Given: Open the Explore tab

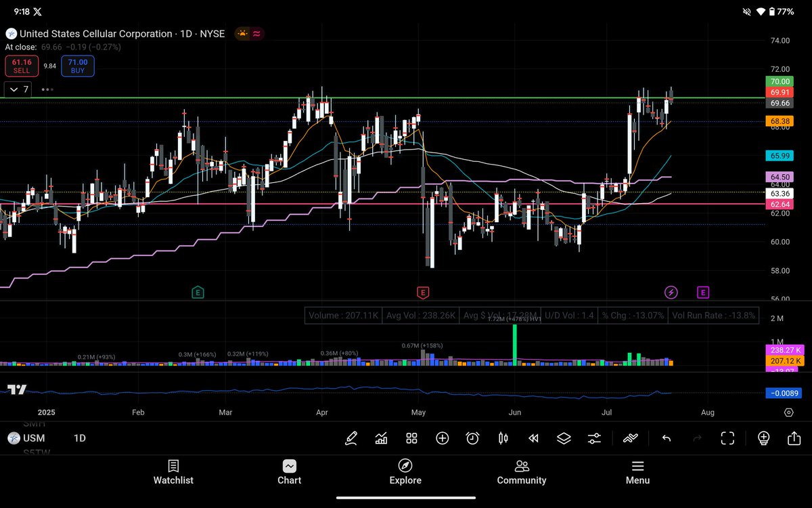Looking at the screenshot, I should click(x=405, y=473).
